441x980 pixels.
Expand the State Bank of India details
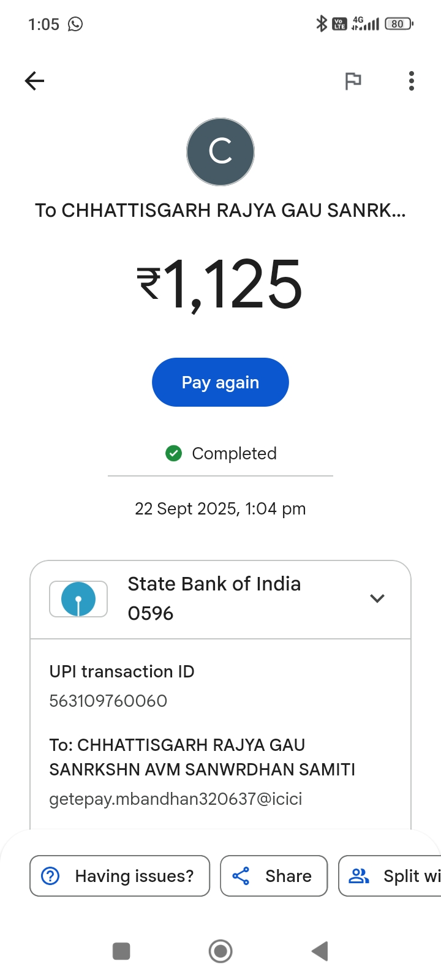coord(214,598)
